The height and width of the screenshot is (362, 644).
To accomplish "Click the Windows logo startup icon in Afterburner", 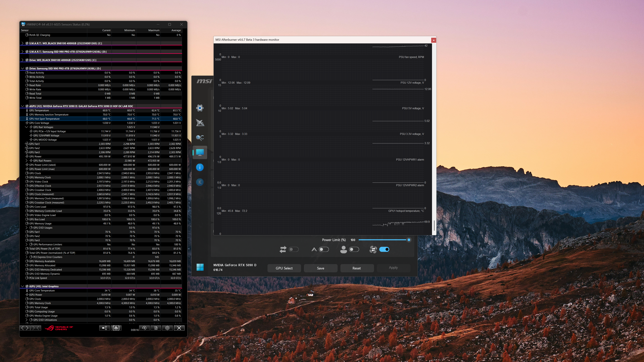I will click(x=200, y=267).
